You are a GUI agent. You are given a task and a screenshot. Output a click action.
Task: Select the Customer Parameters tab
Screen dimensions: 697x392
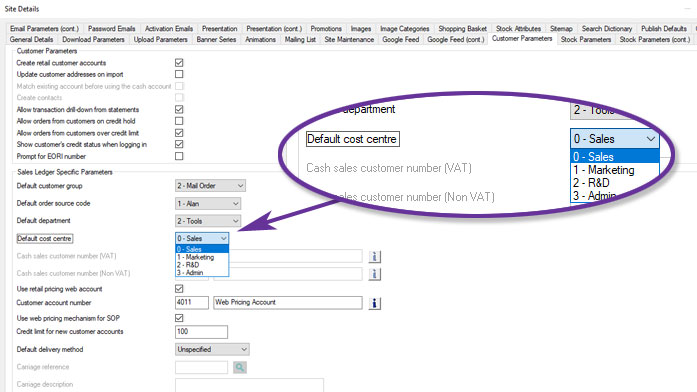(x=522, y=39)
